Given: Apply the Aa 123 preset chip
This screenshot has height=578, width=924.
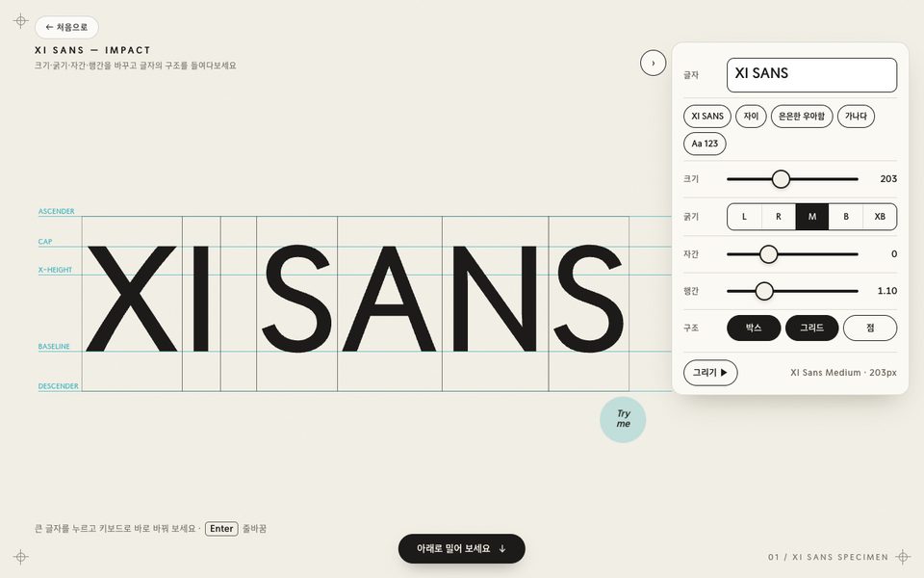Looking at the screenshot, I should coord(705,144).
